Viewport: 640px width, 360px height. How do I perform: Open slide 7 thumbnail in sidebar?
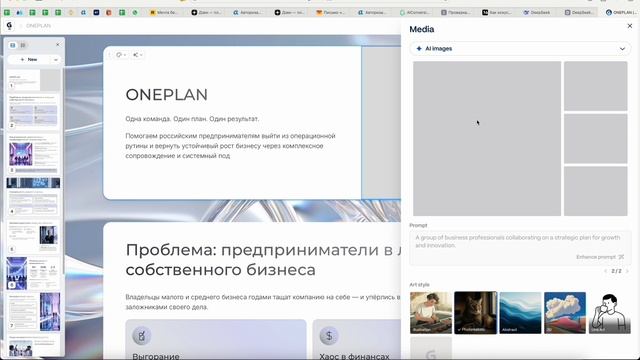point(33,312)
